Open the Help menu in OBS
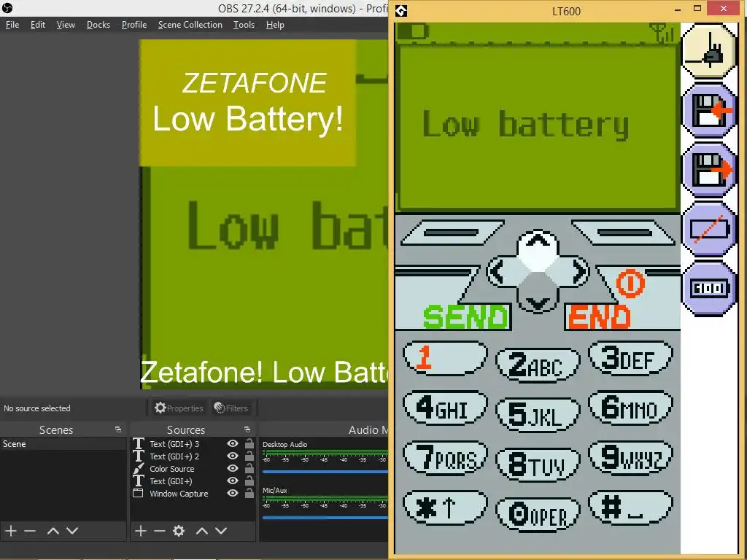This screenshot has height=560, width=747. (x=275, y=25)
